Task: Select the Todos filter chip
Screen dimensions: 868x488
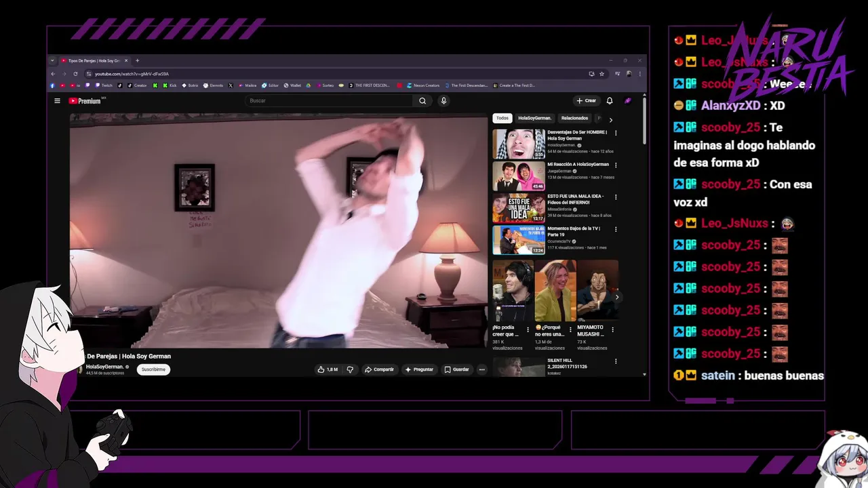Action: [x=502, y=118]
